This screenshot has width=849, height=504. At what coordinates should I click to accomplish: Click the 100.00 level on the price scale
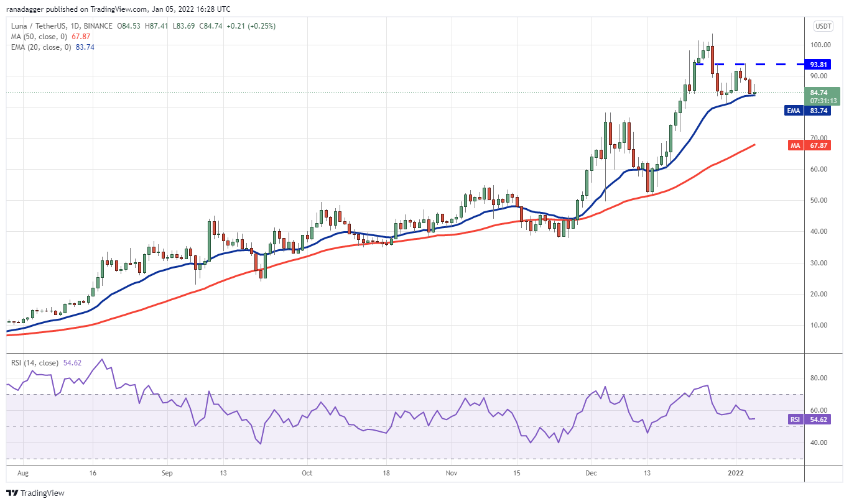(820, 44)
